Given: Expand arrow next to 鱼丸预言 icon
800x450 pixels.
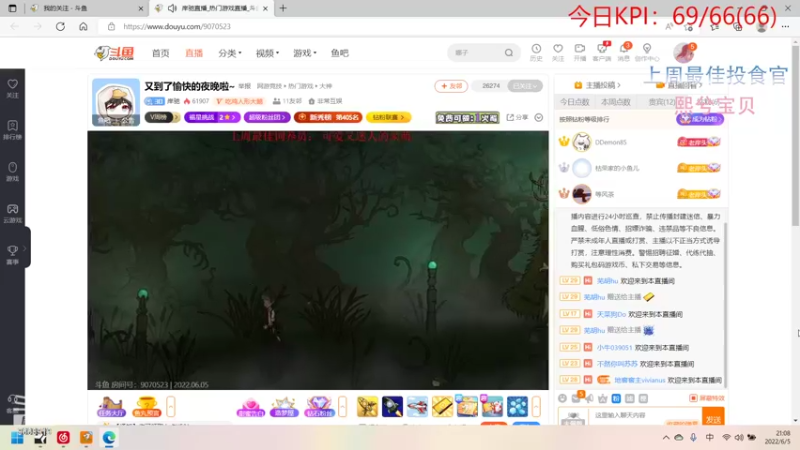Looking at the screenshot, I should [171, 407].
